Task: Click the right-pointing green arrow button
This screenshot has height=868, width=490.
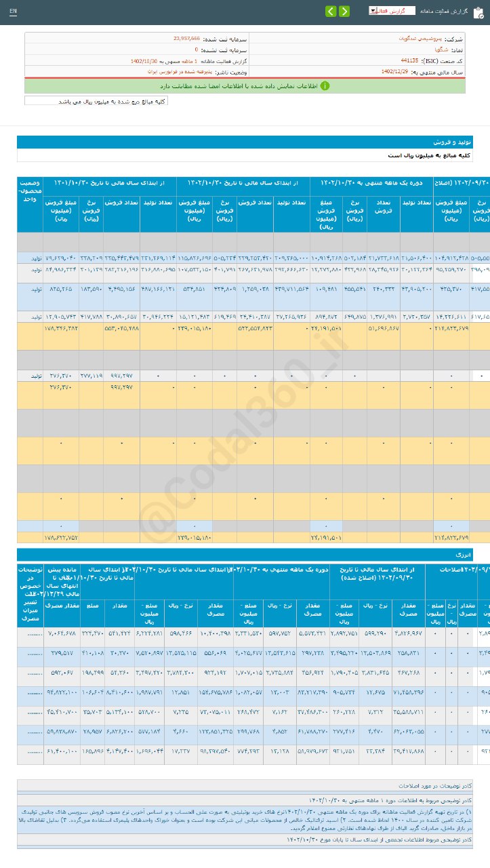Action: (x=344, y=12)
